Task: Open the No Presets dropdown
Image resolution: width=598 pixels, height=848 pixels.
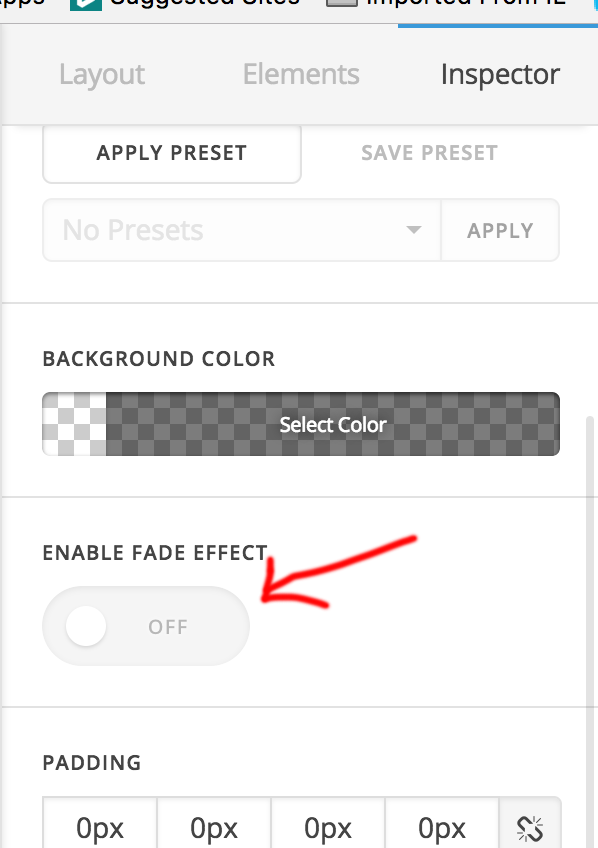Action: [242, 230]
